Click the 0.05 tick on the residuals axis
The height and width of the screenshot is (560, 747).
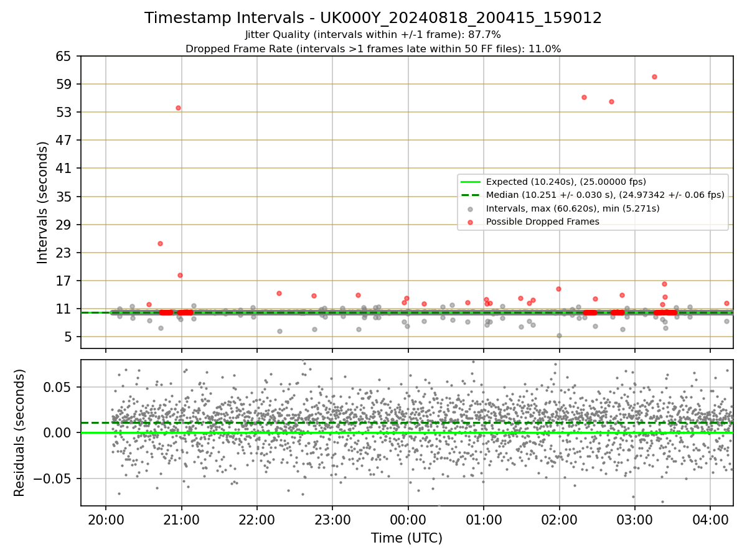point(57,387)
